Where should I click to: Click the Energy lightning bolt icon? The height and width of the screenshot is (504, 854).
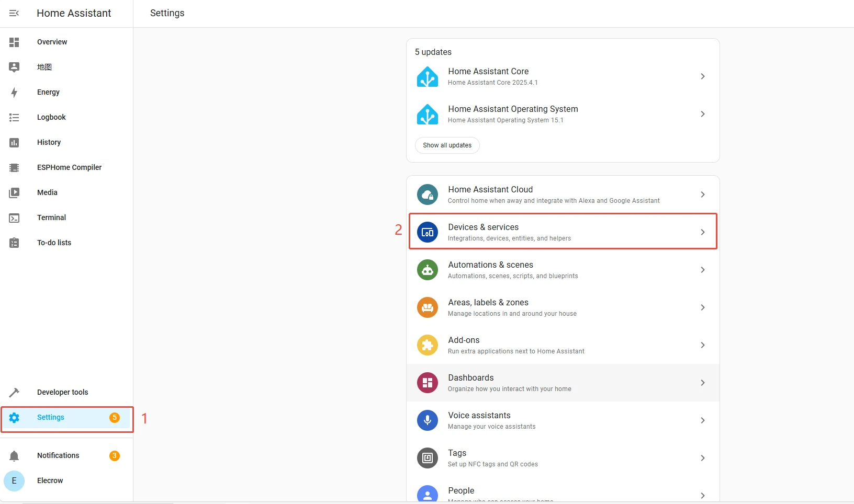14,93
